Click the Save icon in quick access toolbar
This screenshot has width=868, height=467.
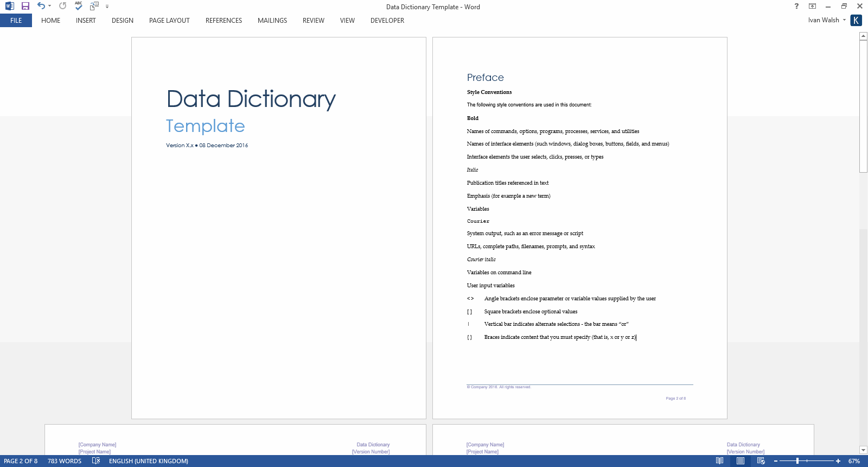pos(25,6)
